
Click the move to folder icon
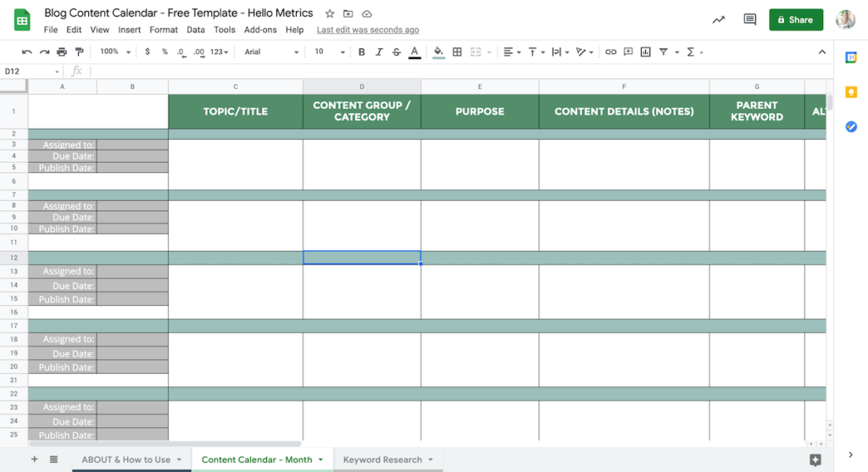348,14
